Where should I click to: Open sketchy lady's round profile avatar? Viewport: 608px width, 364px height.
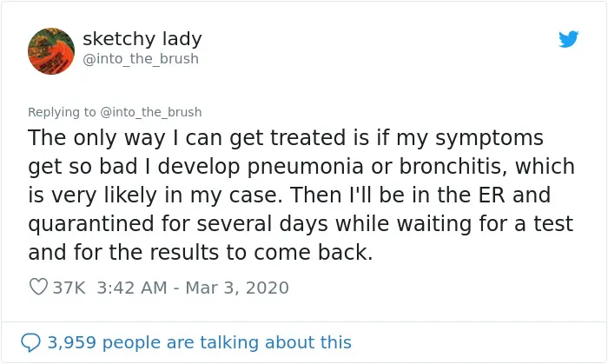(x=51, y=50)
